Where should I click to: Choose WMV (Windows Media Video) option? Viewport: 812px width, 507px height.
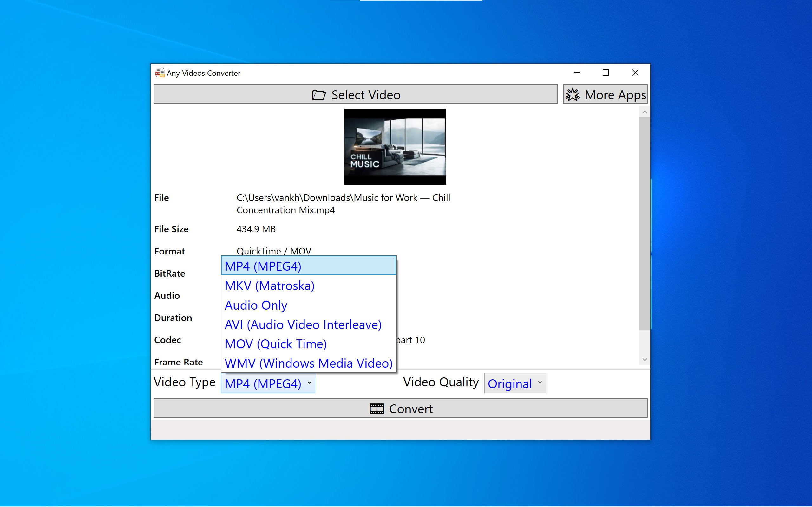pos(308,363)
